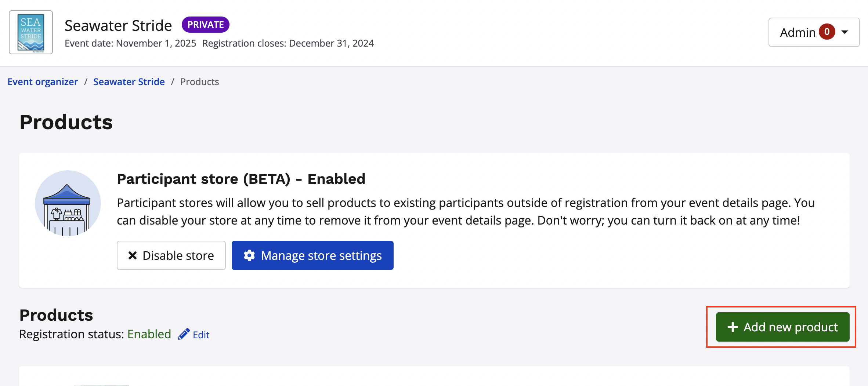Click the red notification count badge

coord(827,32)
